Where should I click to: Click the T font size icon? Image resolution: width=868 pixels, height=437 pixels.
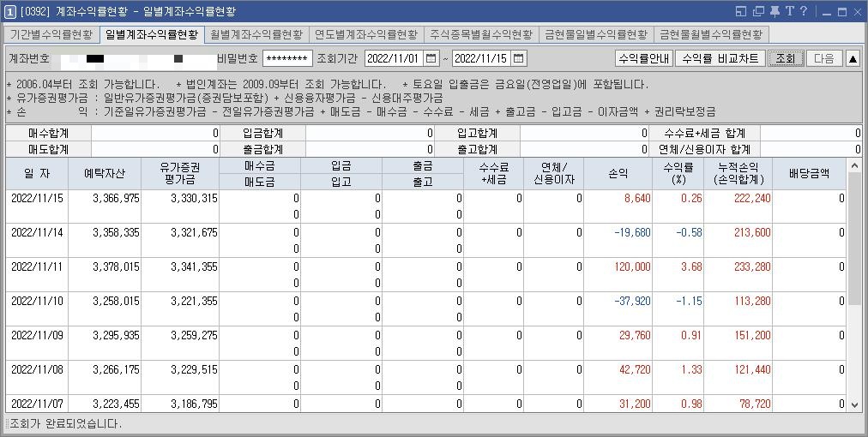pyautogui.click(x=789, y=12)
